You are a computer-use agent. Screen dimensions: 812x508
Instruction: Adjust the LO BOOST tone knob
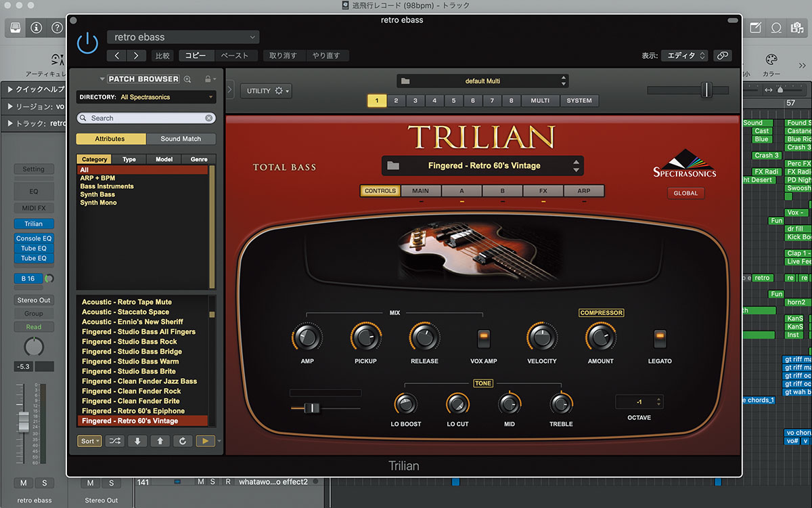405,404
